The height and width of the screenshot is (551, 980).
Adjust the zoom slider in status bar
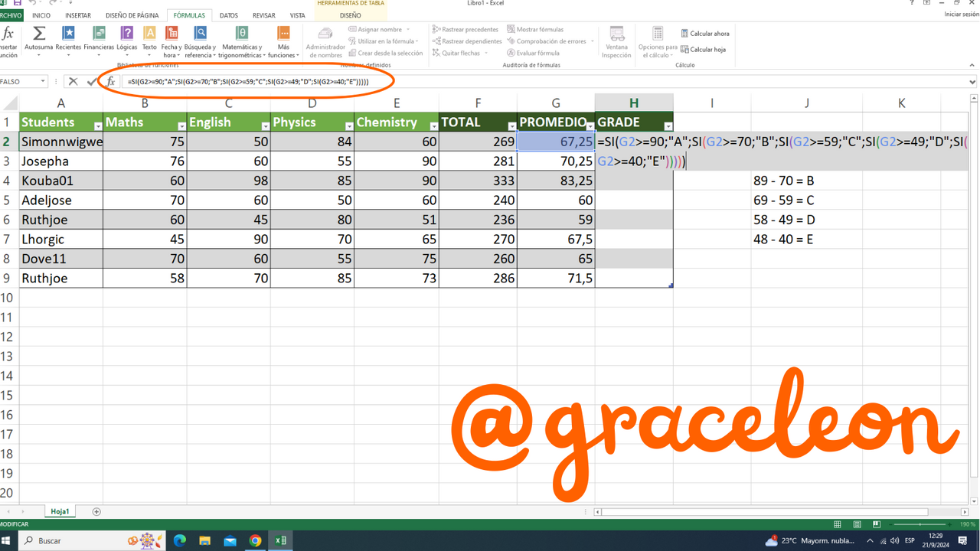click(921, 524)
